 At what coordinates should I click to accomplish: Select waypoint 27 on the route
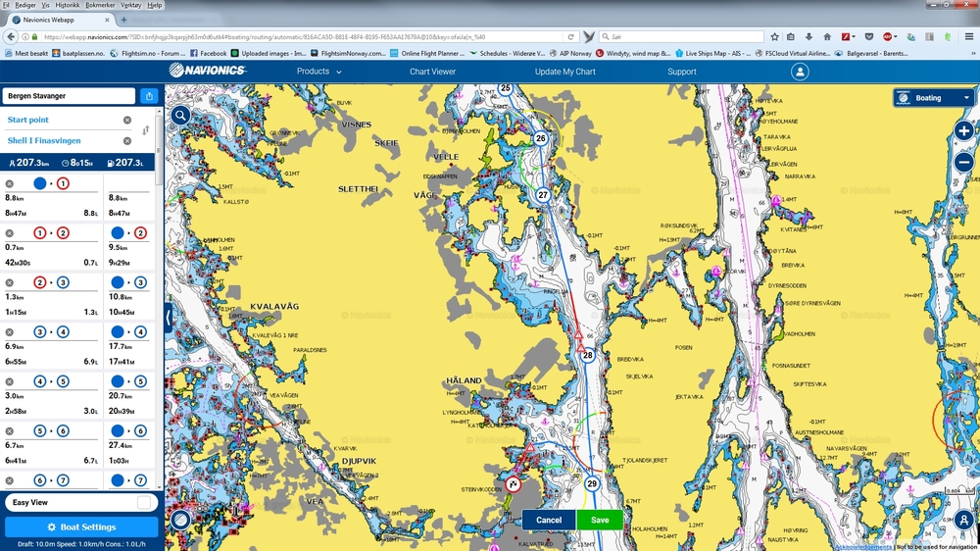pos(543,194)
